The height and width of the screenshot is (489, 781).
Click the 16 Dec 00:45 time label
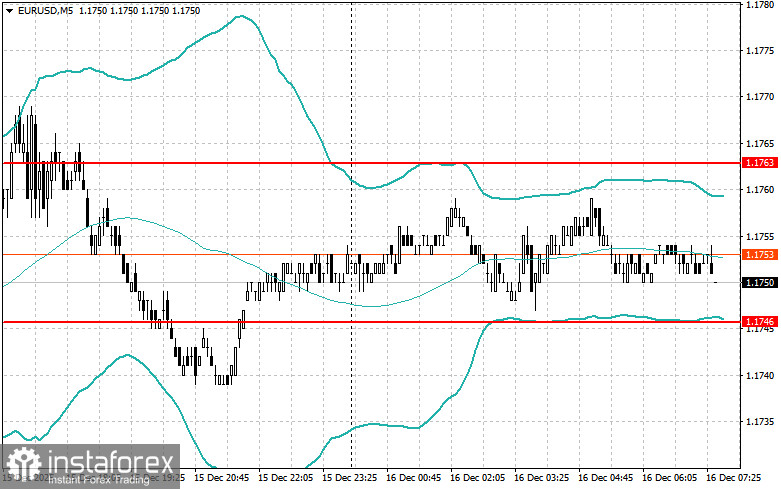click(413, 478)
